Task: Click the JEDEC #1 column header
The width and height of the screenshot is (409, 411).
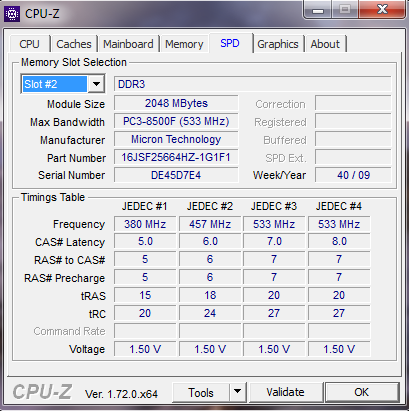Action: (x=145, y=206)
